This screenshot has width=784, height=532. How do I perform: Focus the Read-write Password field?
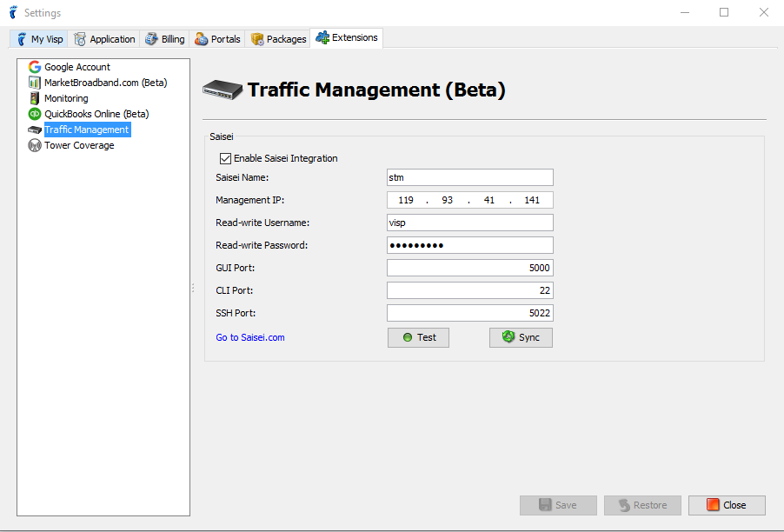(470, 245)
